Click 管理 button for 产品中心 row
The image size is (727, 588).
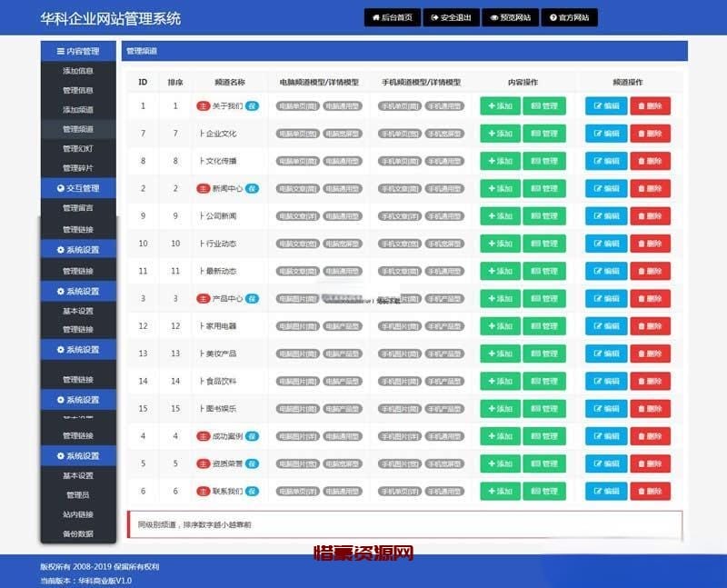point(543,299)
